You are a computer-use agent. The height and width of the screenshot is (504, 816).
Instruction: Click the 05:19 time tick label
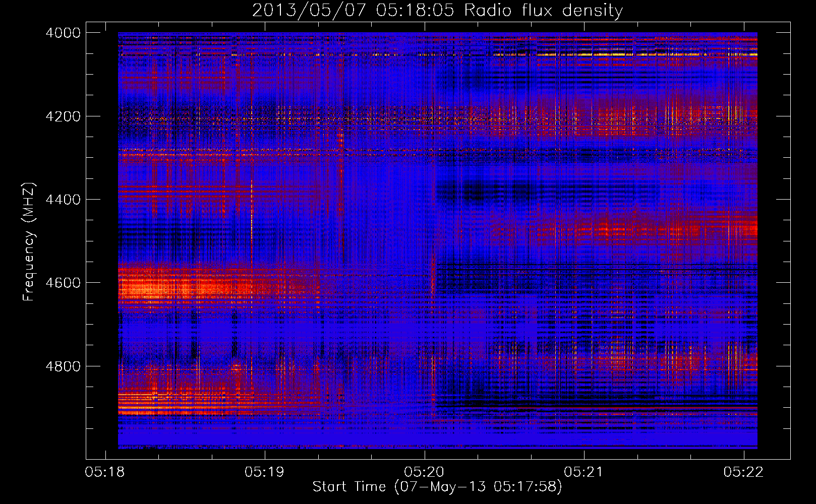pyautogui.click(x=264, y=472)
